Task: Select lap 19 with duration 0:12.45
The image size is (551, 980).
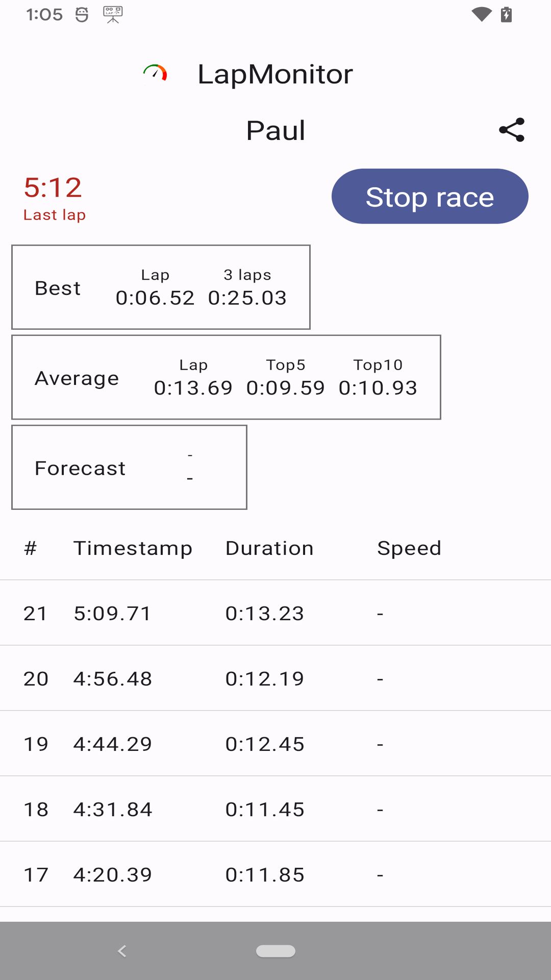Action: point(275,744)
